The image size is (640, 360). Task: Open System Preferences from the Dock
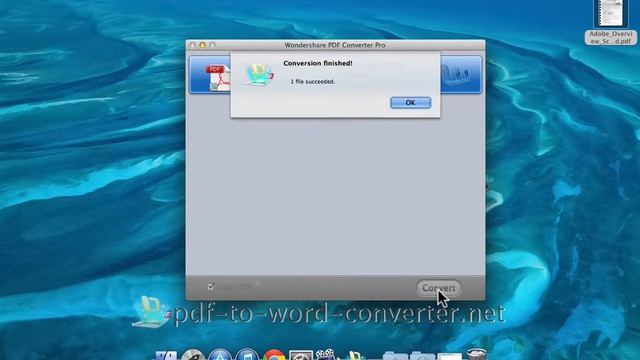pos(301,355)
